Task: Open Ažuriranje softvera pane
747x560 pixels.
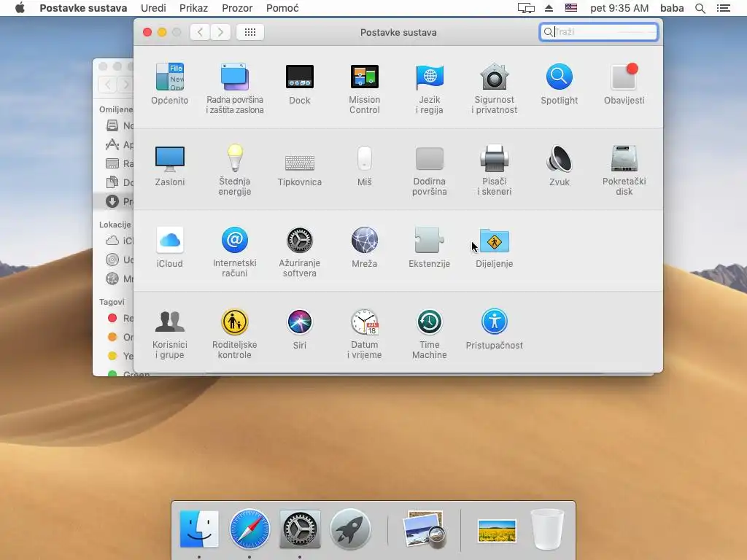Action: [300, 252]
